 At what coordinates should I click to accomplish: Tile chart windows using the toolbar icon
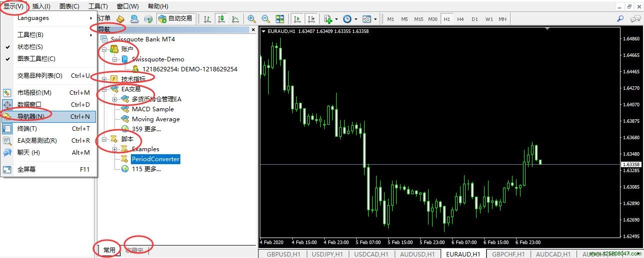pos(280,19)
